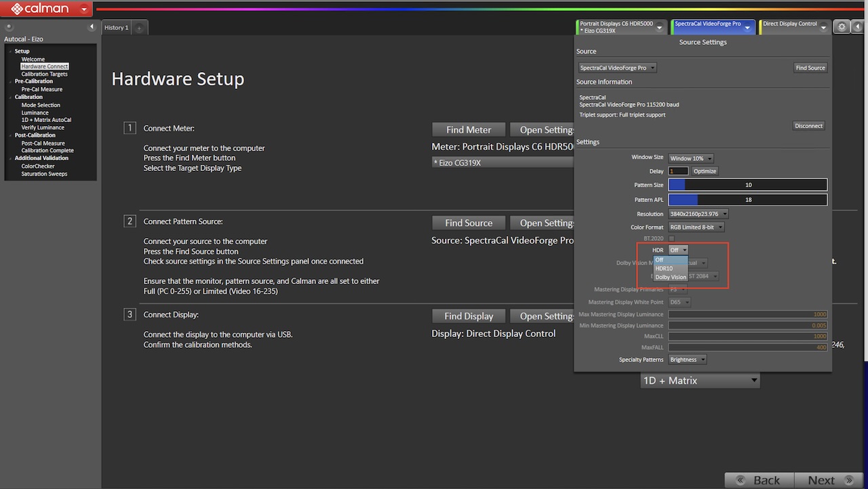Screen dimensions: 868x489
Task: Open meter settings in Connect Meter step
Action: 542,130
